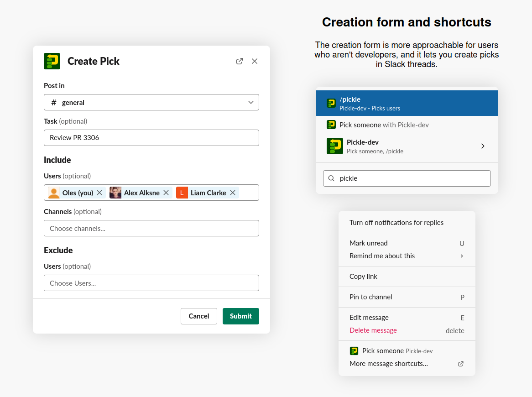Click the Pickle icon on Pick someone with Pickle-dev

click(331, 124)
